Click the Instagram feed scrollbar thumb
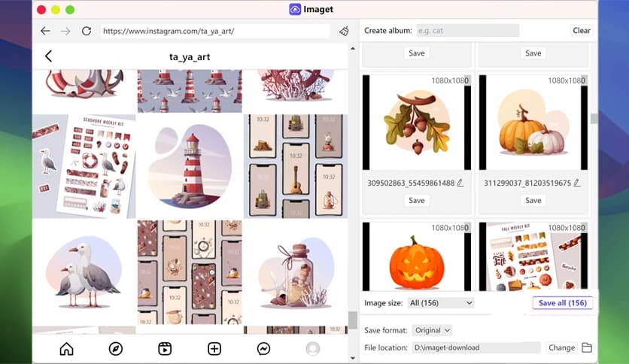The height and width of the screenshot is (364, 629). [352, 320]
